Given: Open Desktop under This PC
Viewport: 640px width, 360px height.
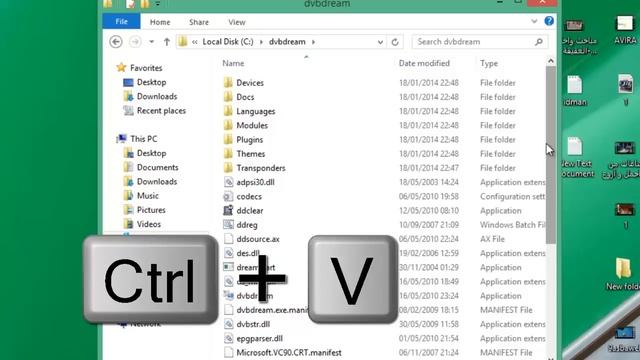Looking at the screenshot, I should [x=151, y=153].
